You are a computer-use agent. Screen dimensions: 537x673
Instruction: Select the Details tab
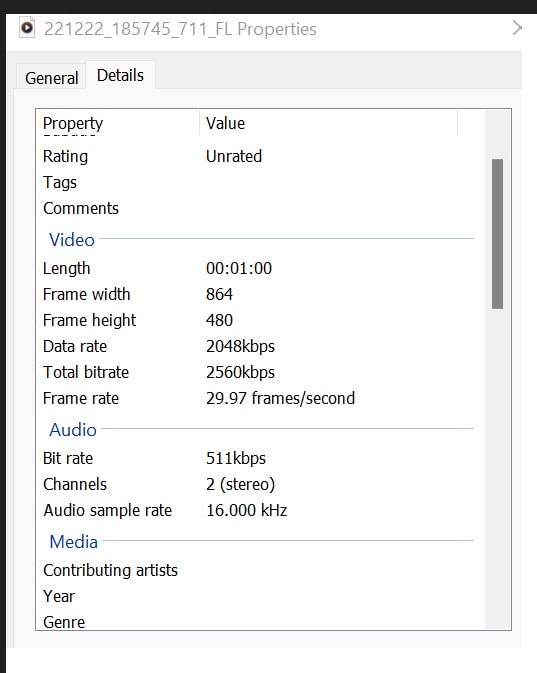pos(120,76)
